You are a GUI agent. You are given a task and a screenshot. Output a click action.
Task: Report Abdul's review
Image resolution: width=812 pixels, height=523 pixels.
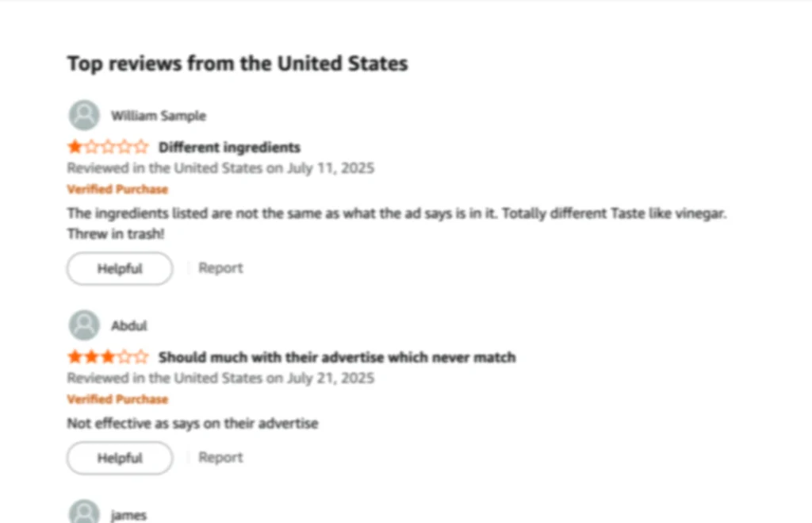tap(220, 457)
